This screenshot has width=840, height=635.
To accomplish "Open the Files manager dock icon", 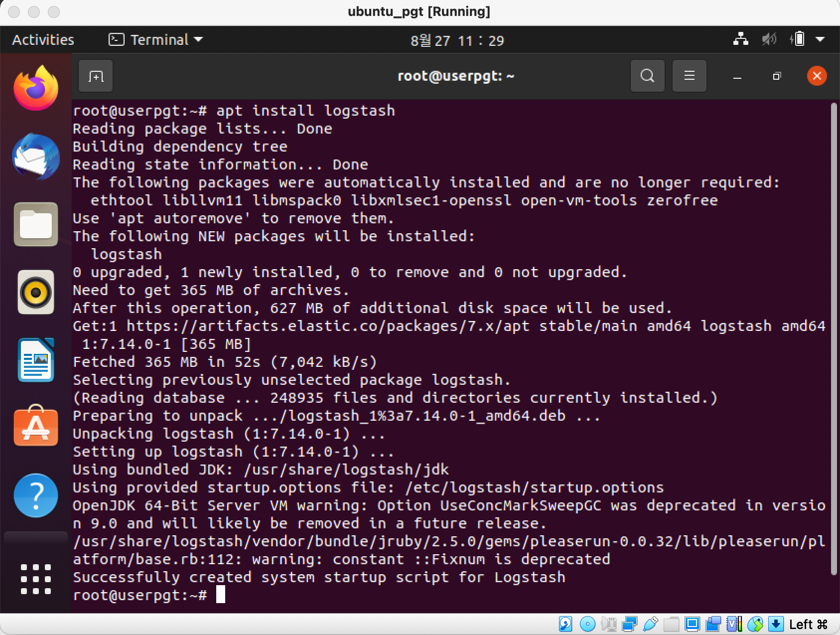I will point(36,224).
